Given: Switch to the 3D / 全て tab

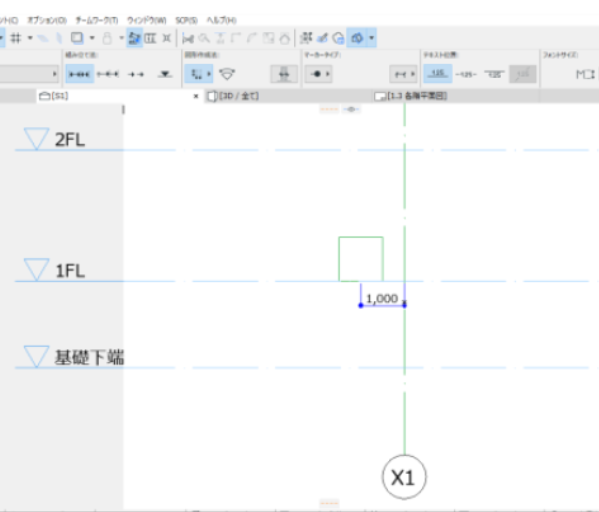Looking at the screenshot, I should pos(239,96).
